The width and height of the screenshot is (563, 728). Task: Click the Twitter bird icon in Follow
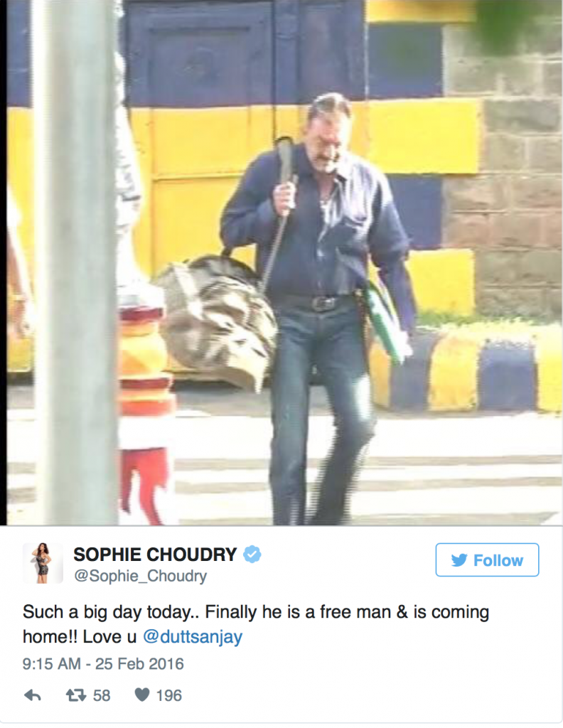tap(459, 560)
